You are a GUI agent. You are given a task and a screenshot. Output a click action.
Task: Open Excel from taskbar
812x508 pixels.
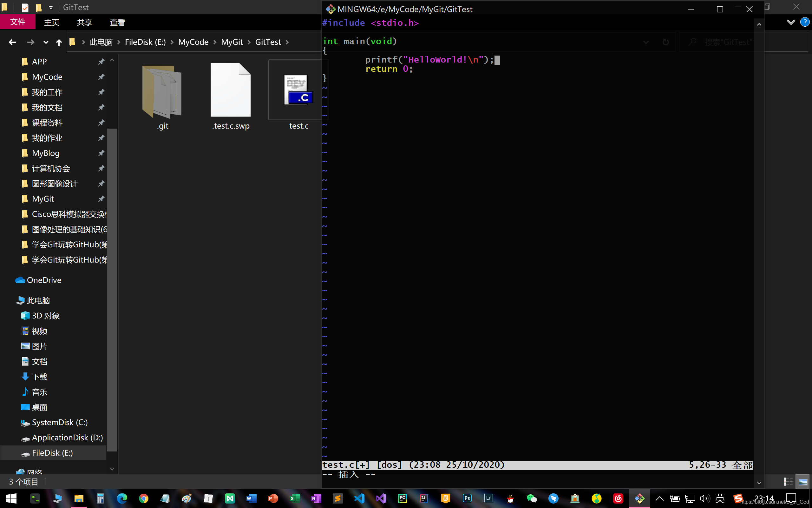(x=294, y=498)
